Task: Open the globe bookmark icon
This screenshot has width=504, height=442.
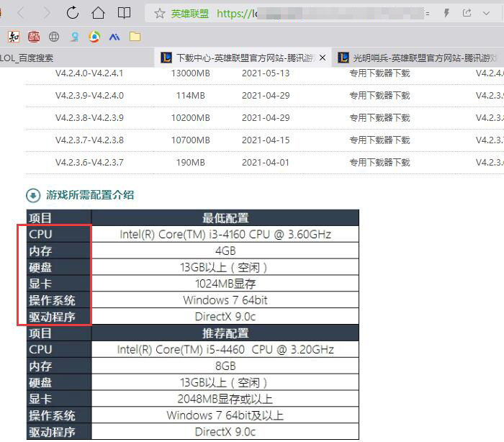Action: pos(54,37)
